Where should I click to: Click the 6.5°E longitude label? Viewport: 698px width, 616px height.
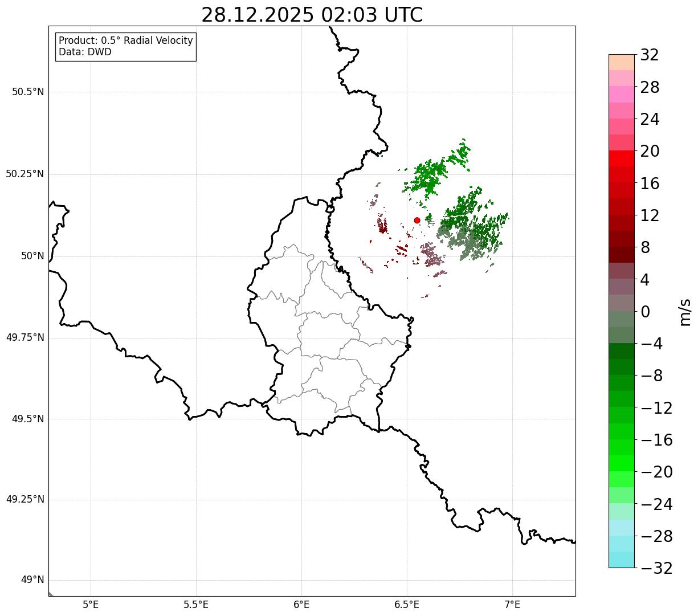click(x=407, y=604)
